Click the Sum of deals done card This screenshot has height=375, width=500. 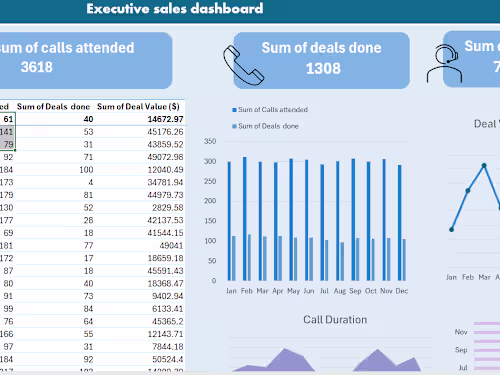coord(321,60)
